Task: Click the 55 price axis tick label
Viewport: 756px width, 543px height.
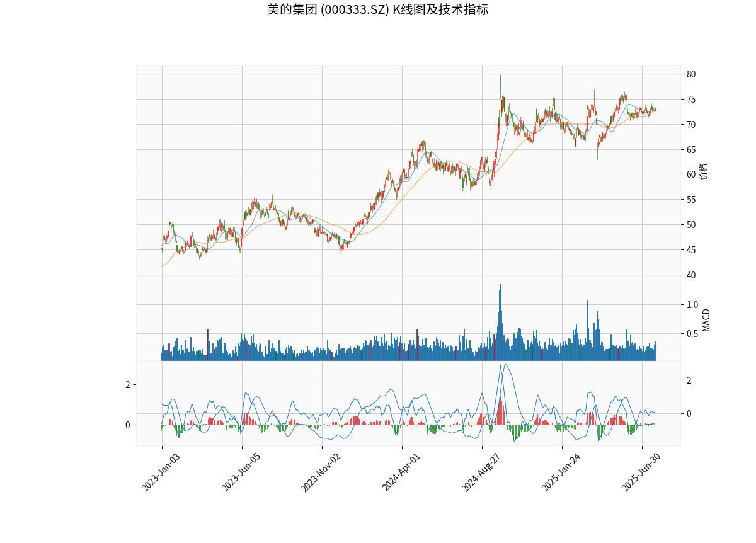Action: (691, 200)
